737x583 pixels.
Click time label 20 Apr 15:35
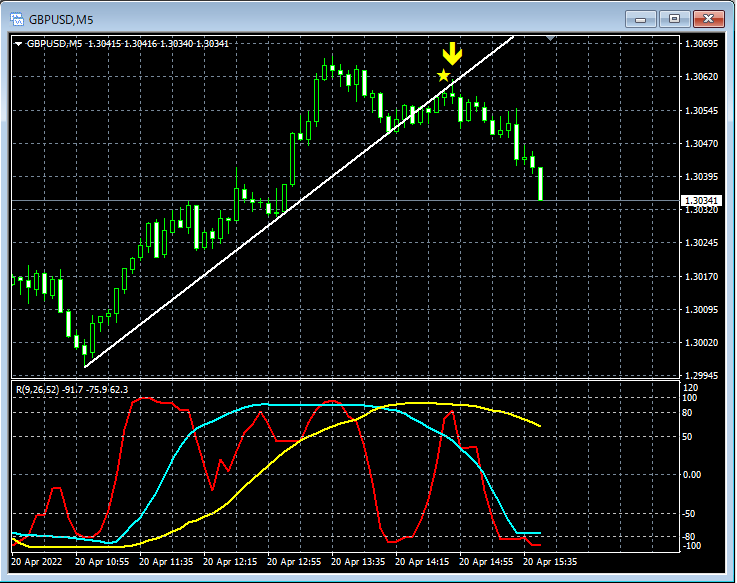[550, 561]
